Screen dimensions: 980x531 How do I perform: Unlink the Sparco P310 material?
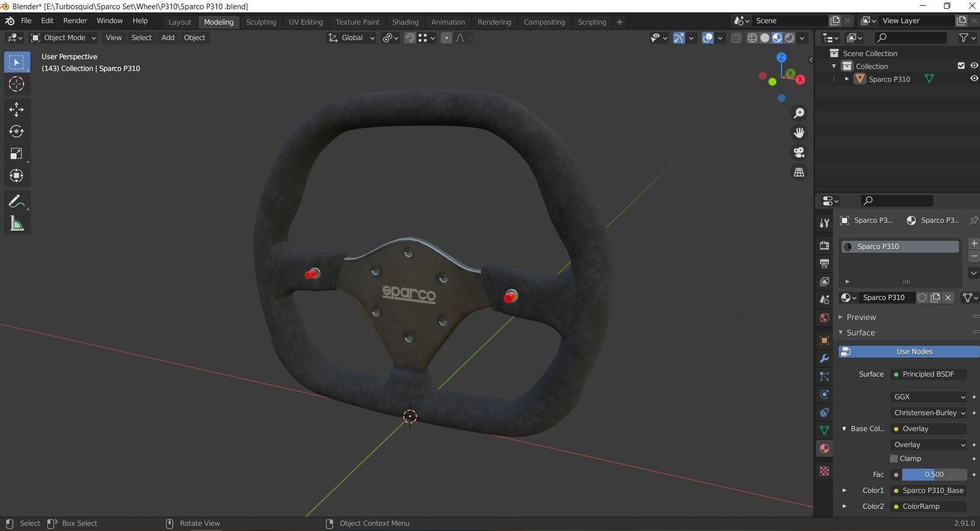pos(948,297)
